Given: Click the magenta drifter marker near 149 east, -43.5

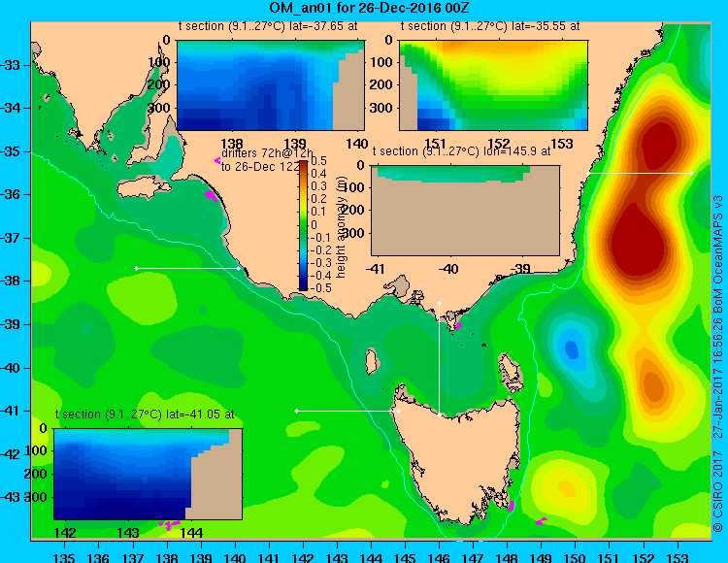Looking at the screenshot, I should [x=542, y=521].
